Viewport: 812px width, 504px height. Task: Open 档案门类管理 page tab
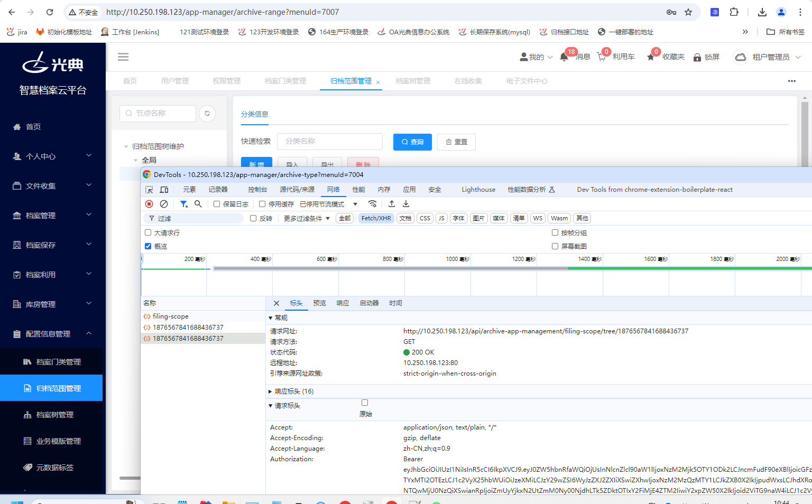coord(285,81)
